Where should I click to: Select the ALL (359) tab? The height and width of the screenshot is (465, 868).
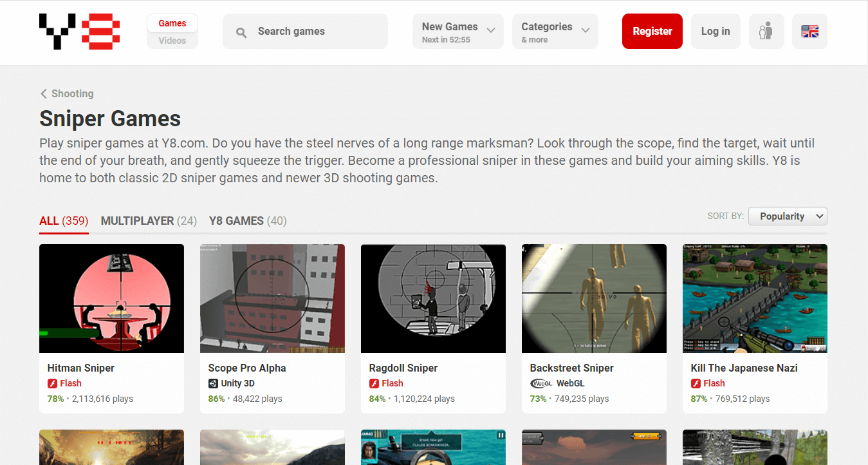64,221
